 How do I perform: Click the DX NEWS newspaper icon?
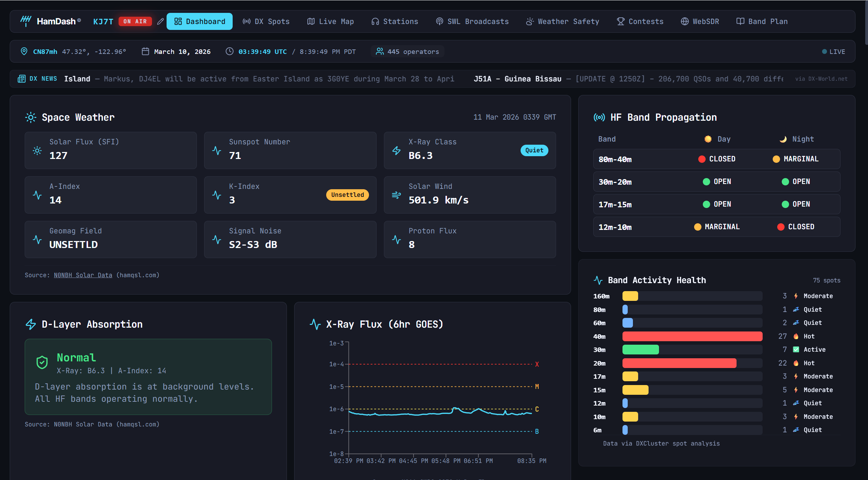tap(22, 79)
